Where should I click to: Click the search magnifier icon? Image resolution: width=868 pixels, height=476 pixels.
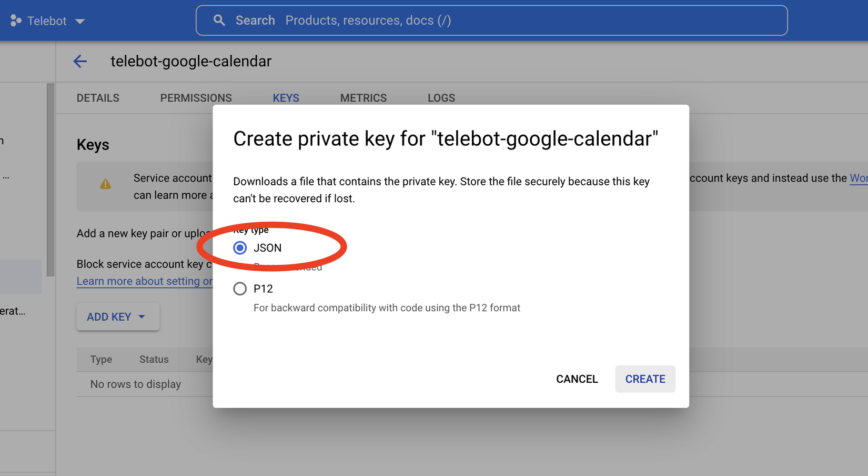(219, 21)
